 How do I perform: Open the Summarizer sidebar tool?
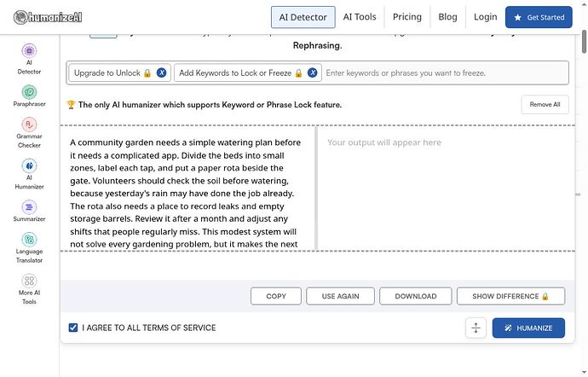click(x=29, y=211)
